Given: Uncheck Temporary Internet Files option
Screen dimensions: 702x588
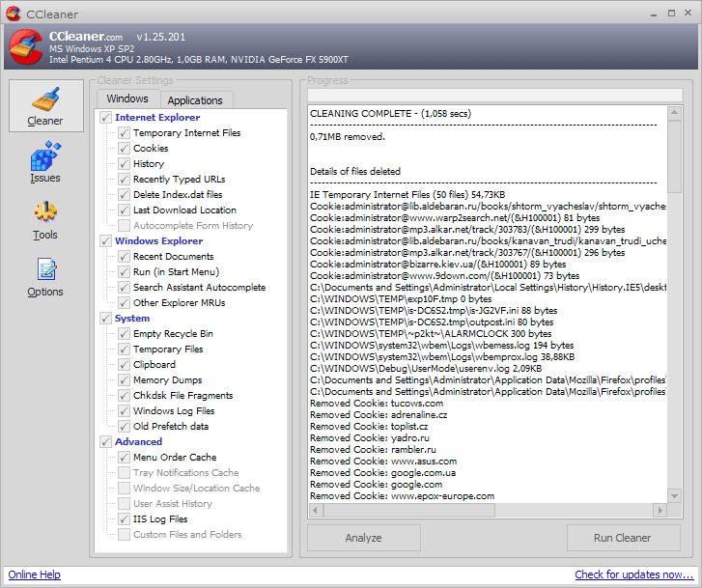Looking at the screenshot, I should pos(124,133).
